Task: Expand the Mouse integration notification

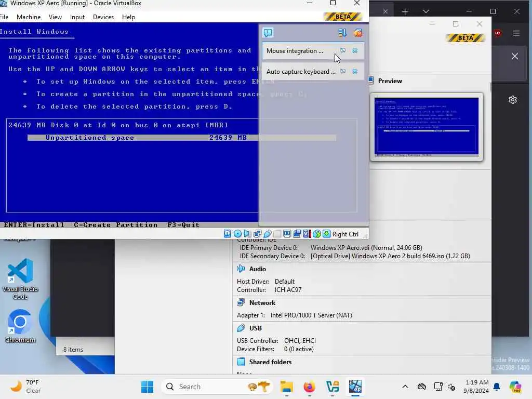Action: [295, 51]
